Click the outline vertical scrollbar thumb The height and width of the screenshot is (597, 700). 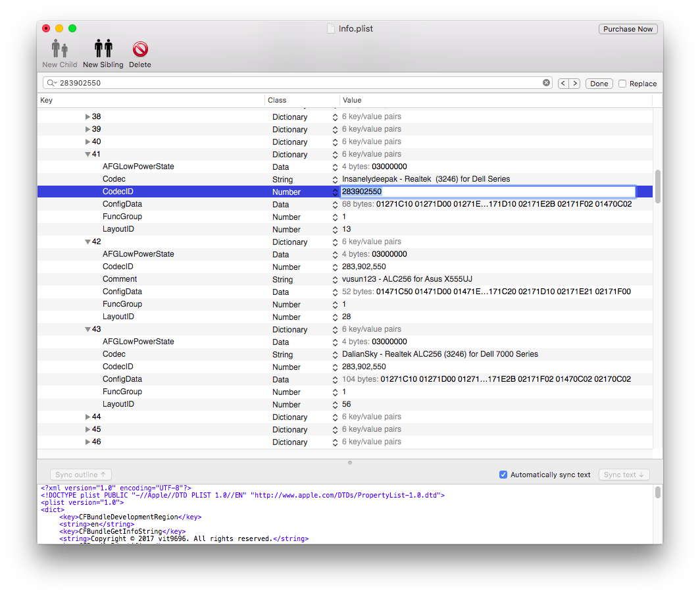658,186
